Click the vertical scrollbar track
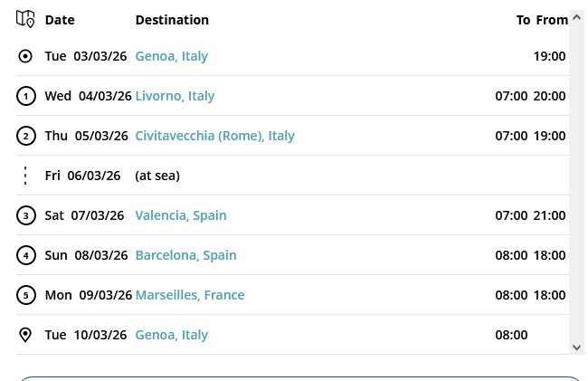This screenshot has width=588, height=381. pos(576,181)
